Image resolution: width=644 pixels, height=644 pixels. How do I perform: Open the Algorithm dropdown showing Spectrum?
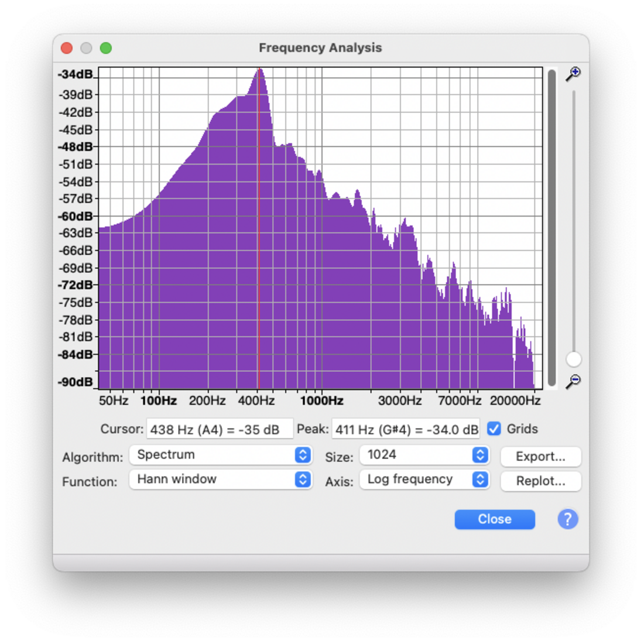click(x=220, y=455)
